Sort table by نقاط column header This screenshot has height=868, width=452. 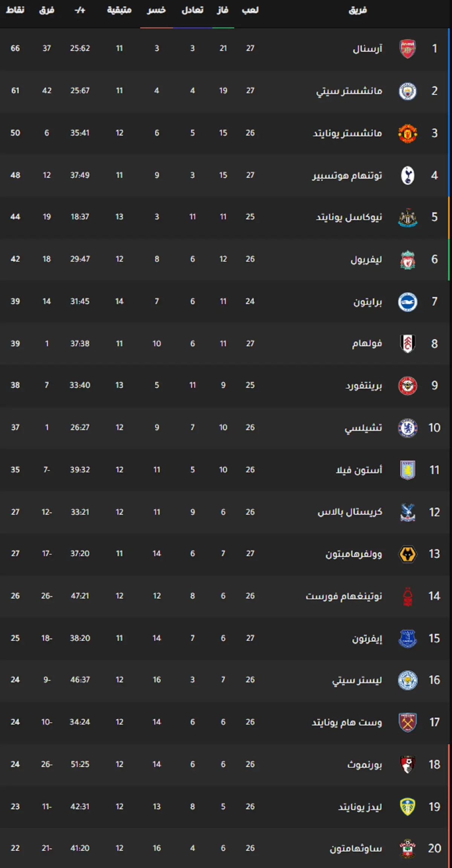15,10
